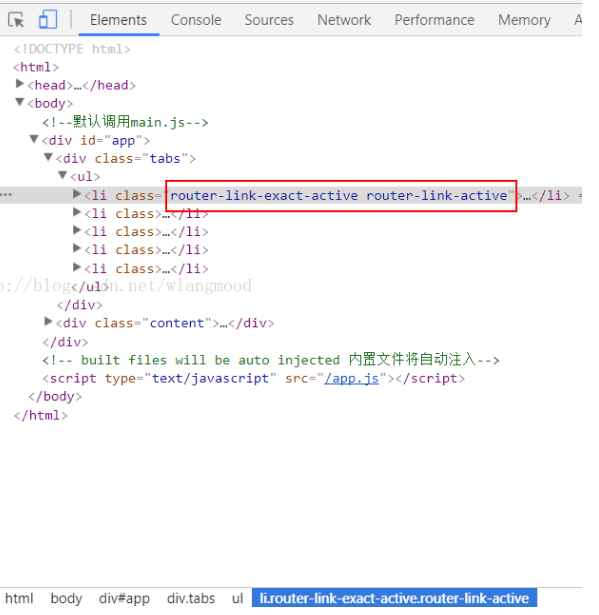Expand the li router-link-exact-active node
599x615 pixels.
[77, 194]
